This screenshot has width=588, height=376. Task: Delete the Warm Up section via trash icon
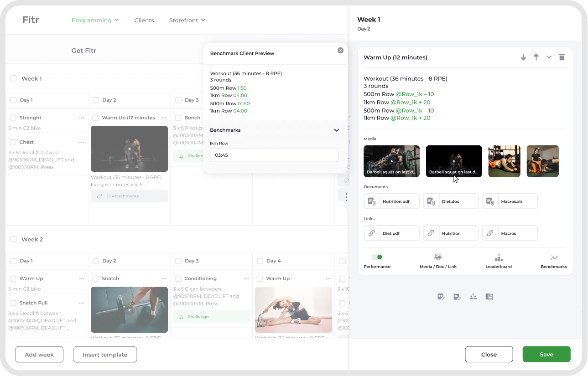[x=562, y=57]
